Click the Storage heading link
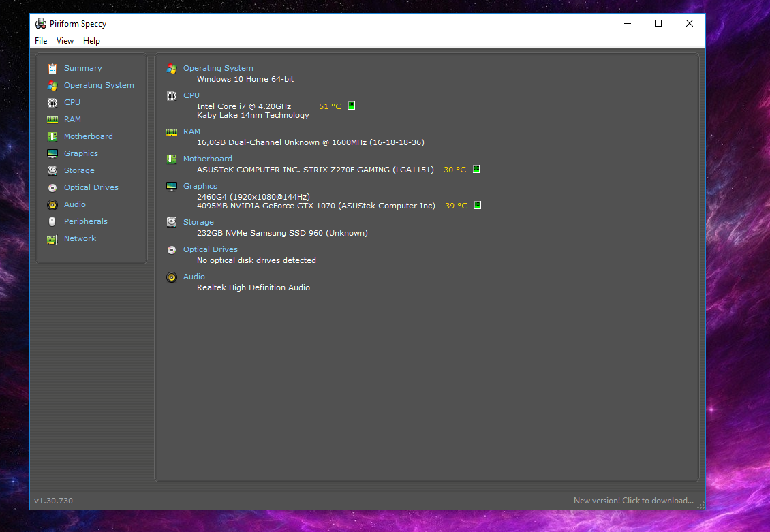Viewport: 770px width, 532px height. click(198, 221)
